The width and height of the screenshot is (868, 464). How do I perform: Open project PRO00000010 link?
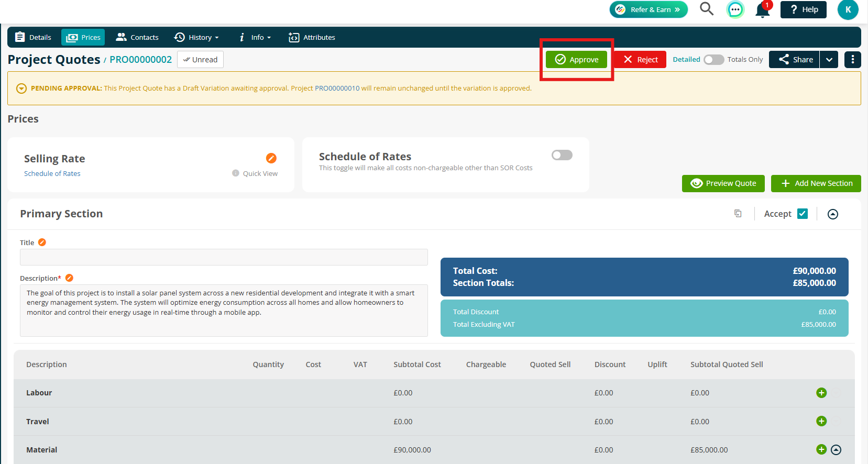click(337, 89)
